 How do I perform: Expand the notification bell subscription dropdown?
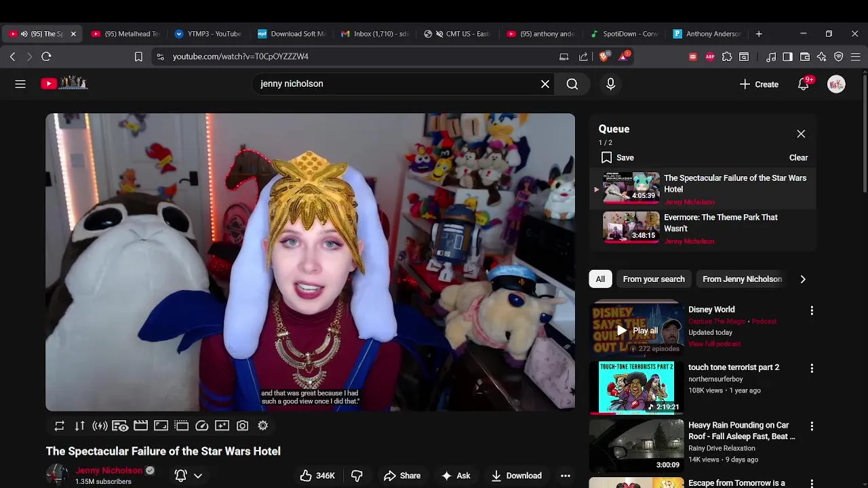click(198, 476)
